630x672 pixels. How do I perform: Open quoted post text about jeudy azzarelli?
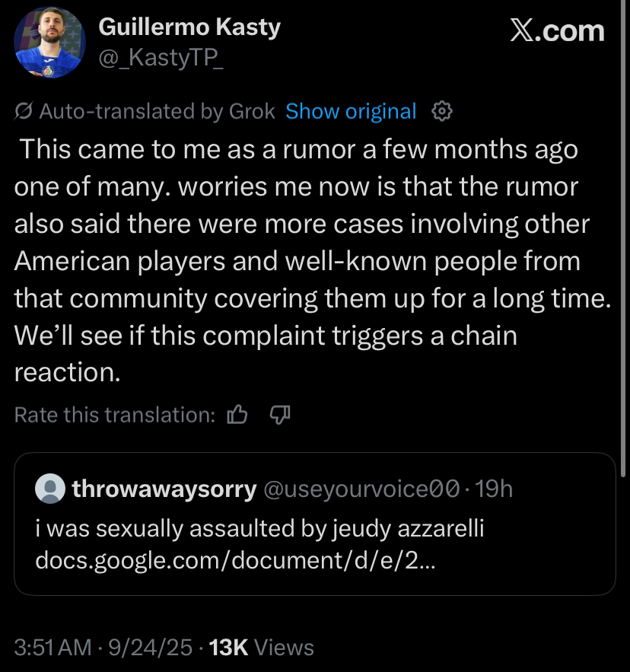[x=259, y=528]
